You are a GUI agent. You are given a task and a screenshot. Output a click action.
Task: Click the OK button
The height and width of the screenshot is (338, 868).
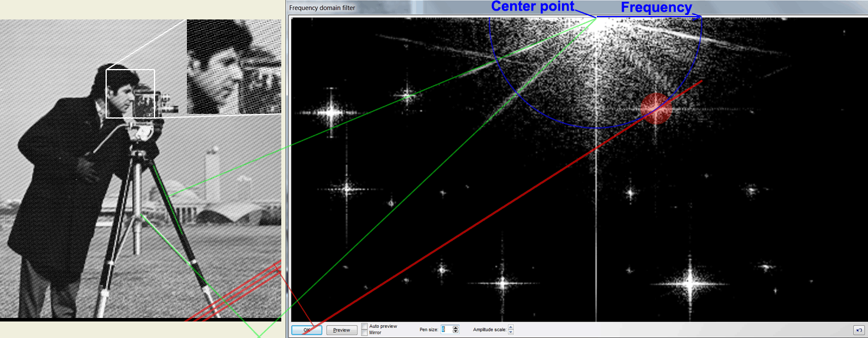click(307, 330)
